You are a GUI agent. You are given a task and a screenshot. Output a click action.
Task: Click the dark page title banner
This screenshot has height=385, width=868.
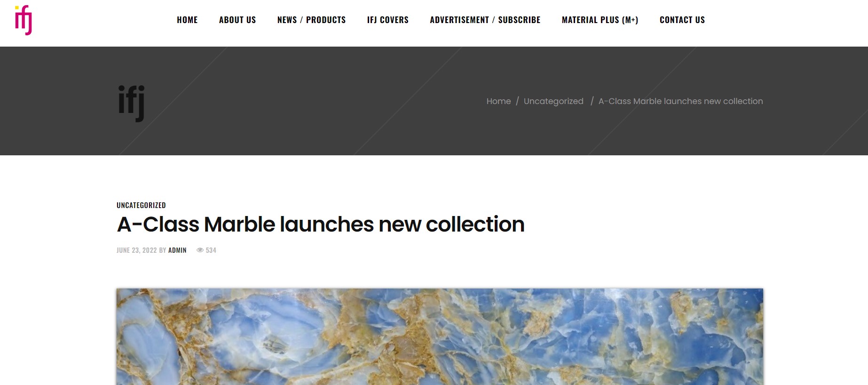[x=434, y=101]
